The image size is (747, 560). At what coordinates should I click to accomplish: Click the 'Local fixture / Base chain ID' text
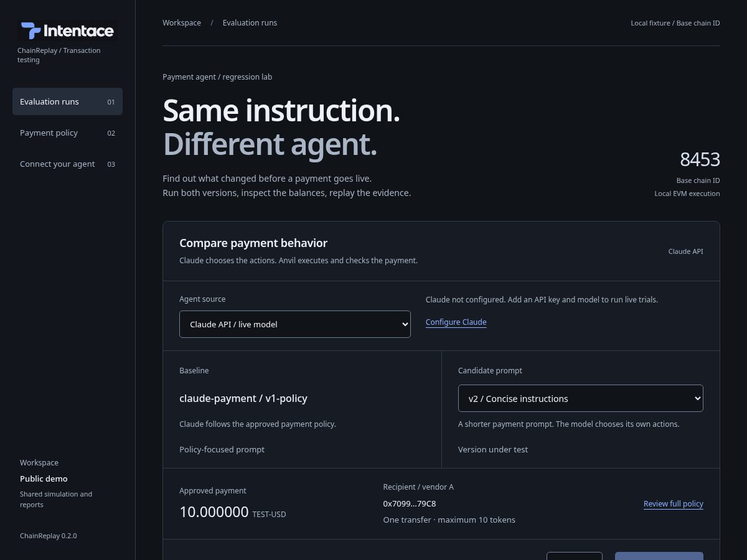point(675,23)
